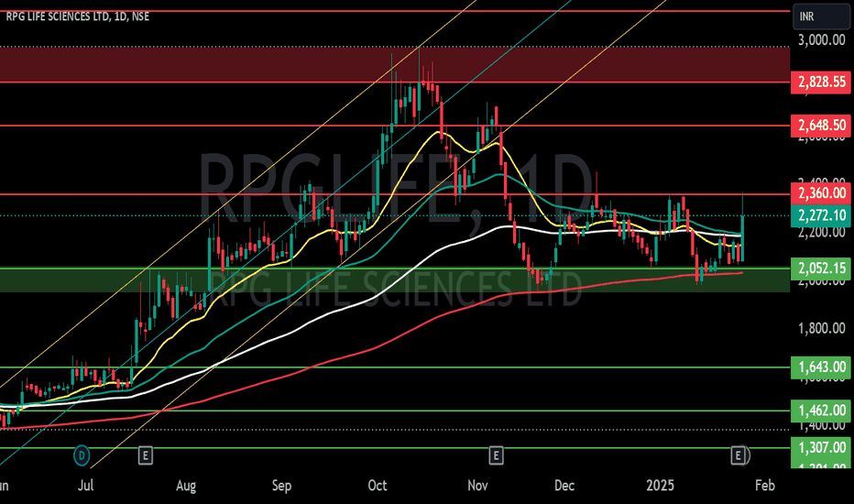The height and width of the screenshot is (504, 854).
Task: Click the Dec label on time axis
Action: (564, 485)
